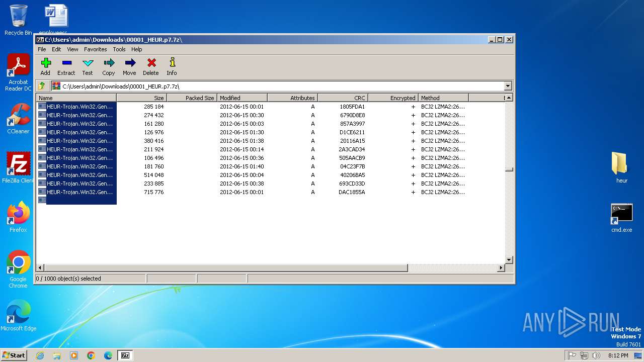Sort by the CRC column header
644x362 pixels.
coord(343,98)
